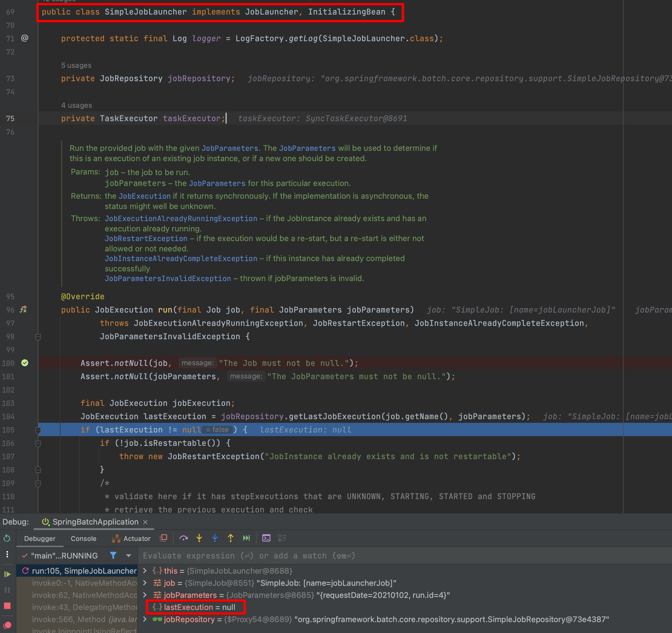Image resolution: width=672 pixels, height=633 pixels.
Task: Open the Evaluate Expression icon
Action: [x=266, y=538]
